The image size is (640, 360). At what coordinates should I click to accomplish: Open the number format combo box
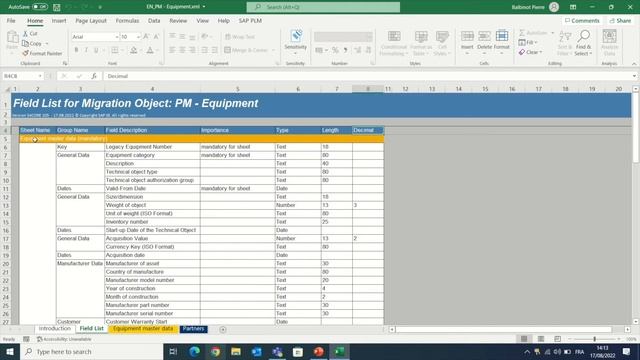(x=343, y=37)
